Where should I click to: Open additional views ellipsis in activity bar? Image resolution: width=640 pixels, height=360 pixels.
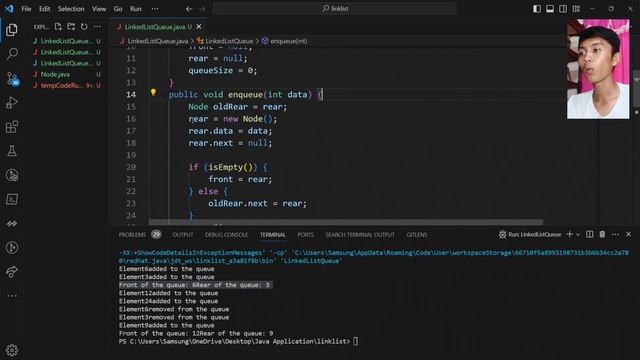coord(12,296)
